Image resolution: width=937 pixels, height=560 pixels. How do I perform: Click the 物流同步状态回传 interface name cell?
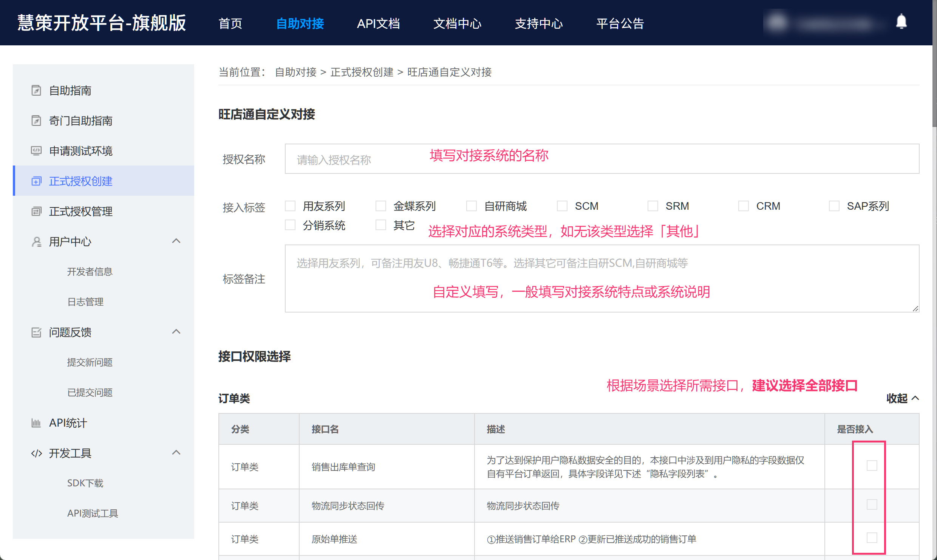point(387,506)
